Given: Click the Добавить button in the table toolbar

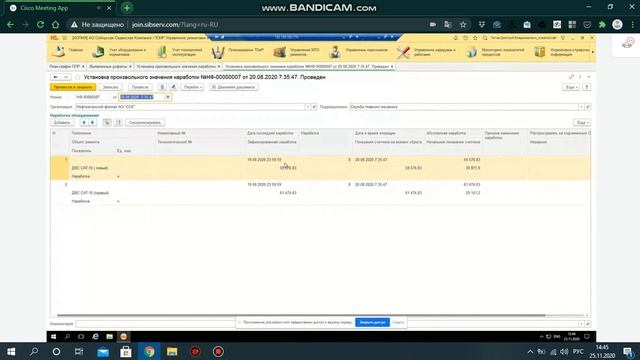Looking at the screenshot, I should tap(62, 123).
